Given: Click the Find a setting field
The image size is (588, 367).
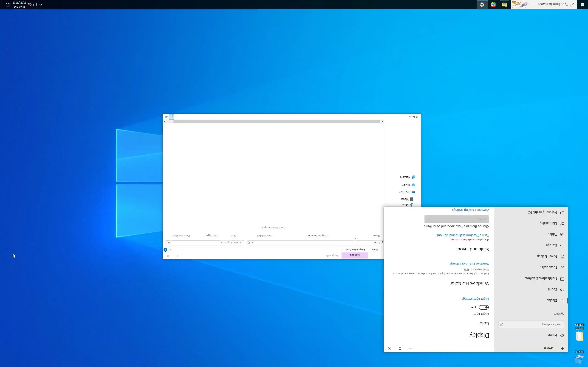Looking at the screenshot, I should (x=531, y=325).
